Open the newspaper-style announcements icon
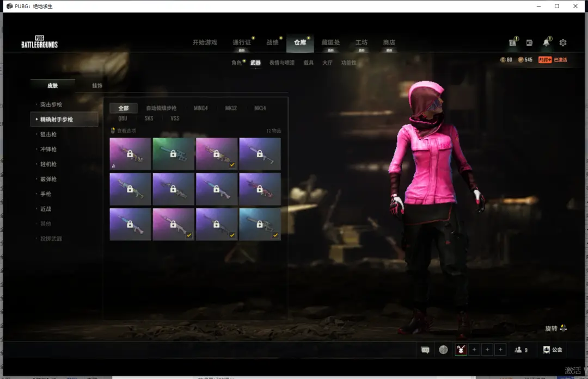Image resolution: width=588 pixels, height=379 pixels. click(530, 43)
